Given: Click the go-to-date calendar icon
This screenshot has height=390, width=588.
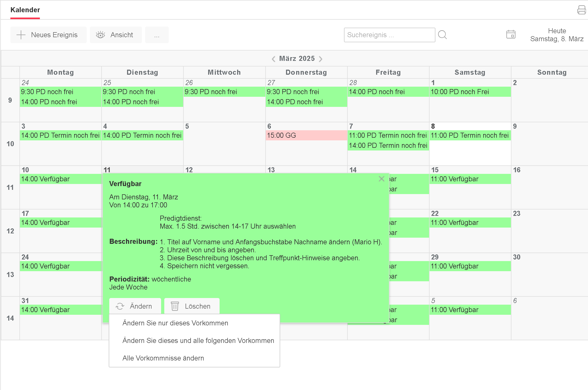Looking at the screenshot, I should coord(511,35).
